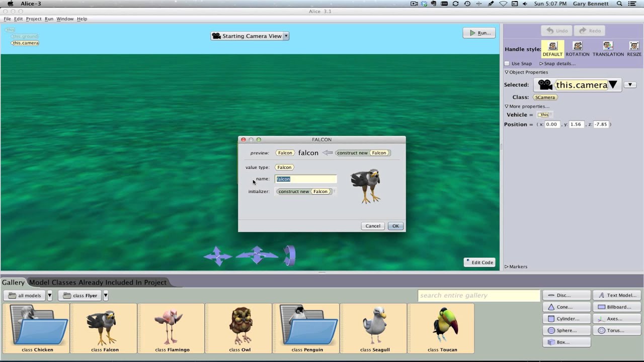This screenshot has width=644, height=362.
Task: Open the construct new Falcon initializer dropdown
Action: pyautogui.click(x=305, y=192)
